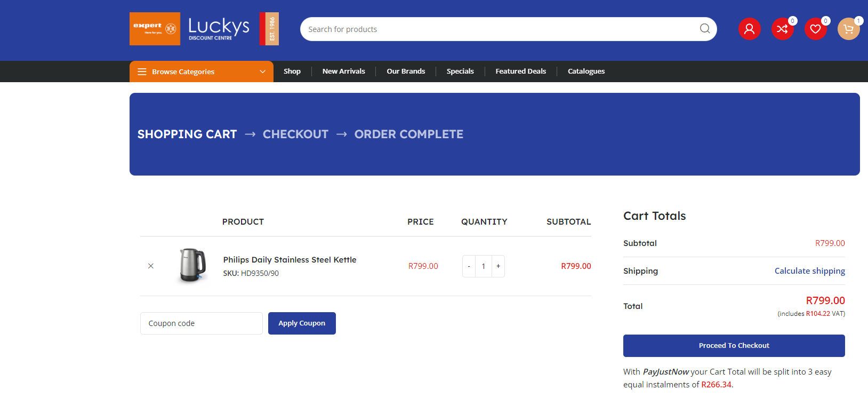Focus the Coupon code field
The image size is (868, 405).
202,323
